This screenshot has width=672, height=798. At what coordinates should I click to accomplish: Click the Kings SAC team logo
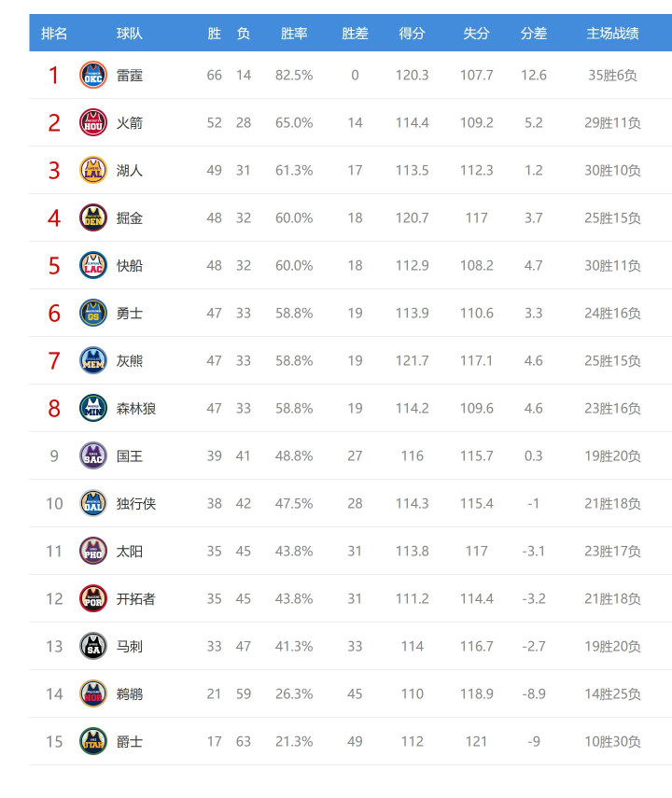coord(93,455)
